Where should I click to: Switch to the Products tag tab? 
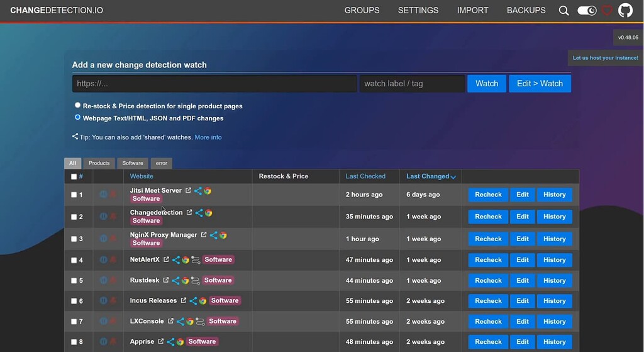(x=99, y=163)
